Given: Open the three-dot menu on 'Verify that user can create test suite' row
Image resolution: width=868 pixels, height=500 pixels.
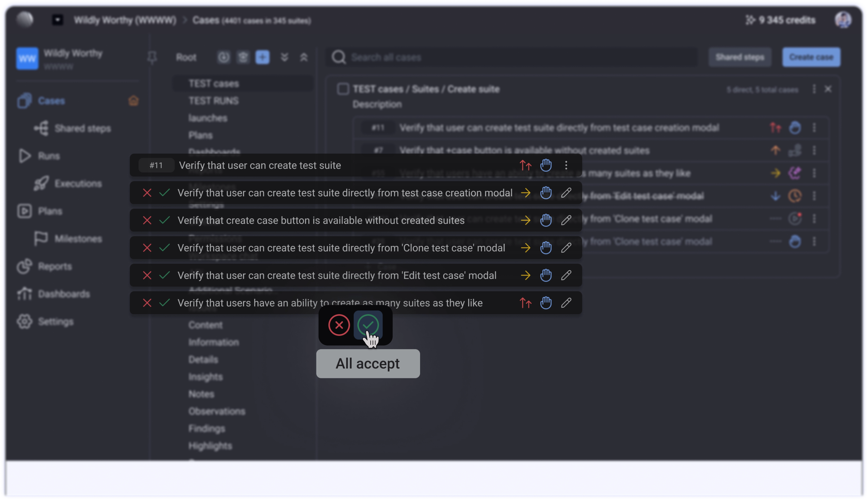Looking at the screenshot, I should coord(566,165).
